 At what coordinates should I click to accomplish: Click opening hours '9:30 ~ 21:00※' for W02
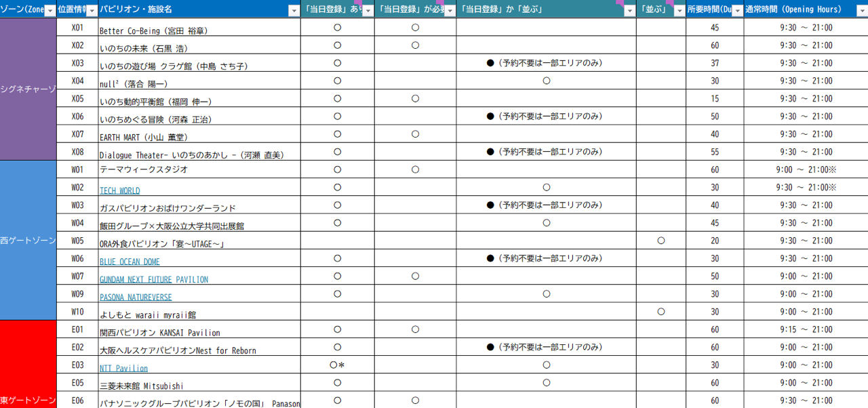click(806, 187)
